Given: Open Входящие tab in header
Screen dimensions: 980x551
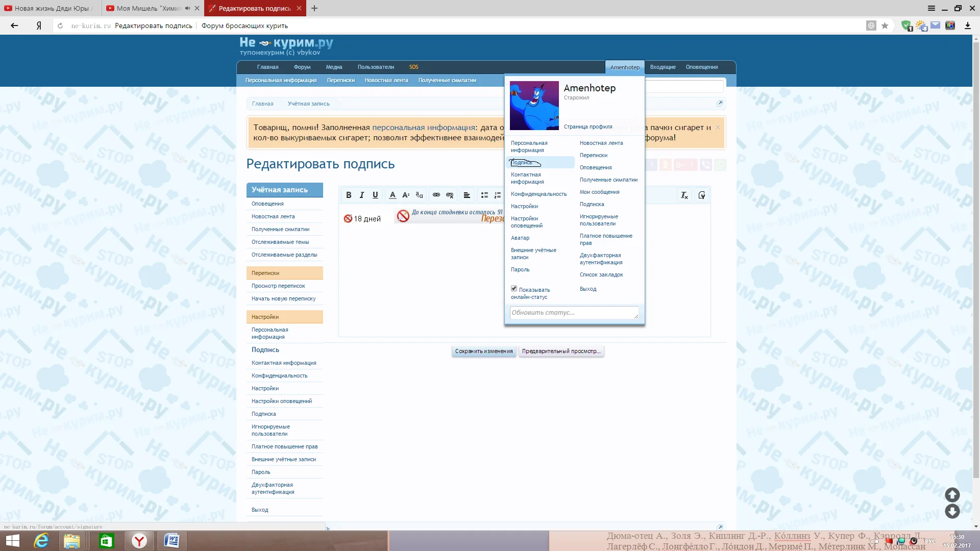Looking at the screenshot, I should click(x=663, y=67).
